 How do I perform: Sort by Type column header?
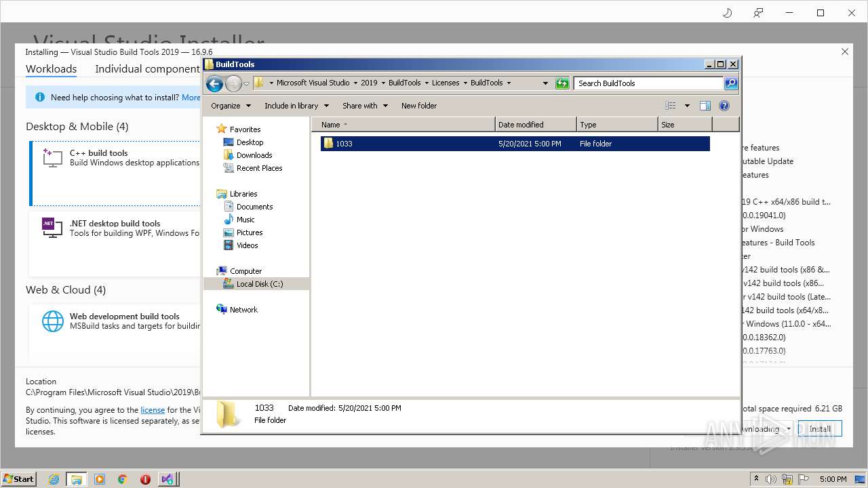(617, 125)
